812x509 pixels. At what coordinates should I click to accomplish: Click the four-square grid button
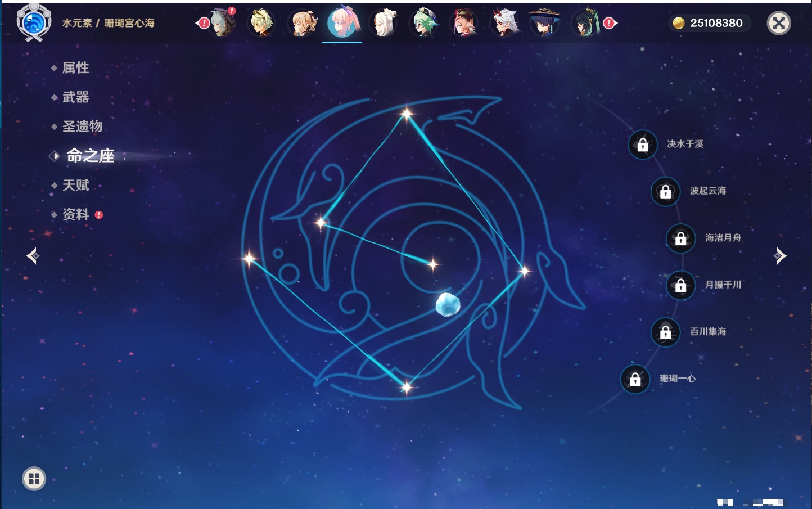34,479
